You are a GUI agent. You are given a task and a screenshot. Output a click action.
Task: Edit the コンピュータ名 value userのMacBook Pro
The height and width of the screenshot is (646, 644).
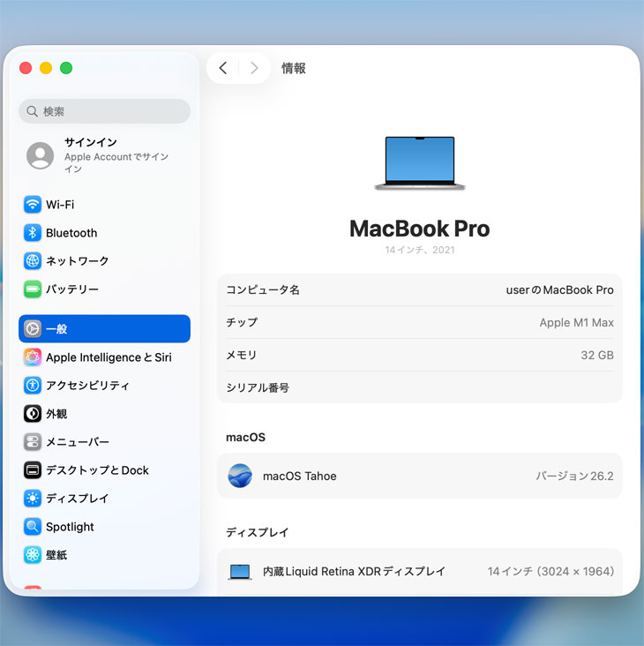(559, 290)
